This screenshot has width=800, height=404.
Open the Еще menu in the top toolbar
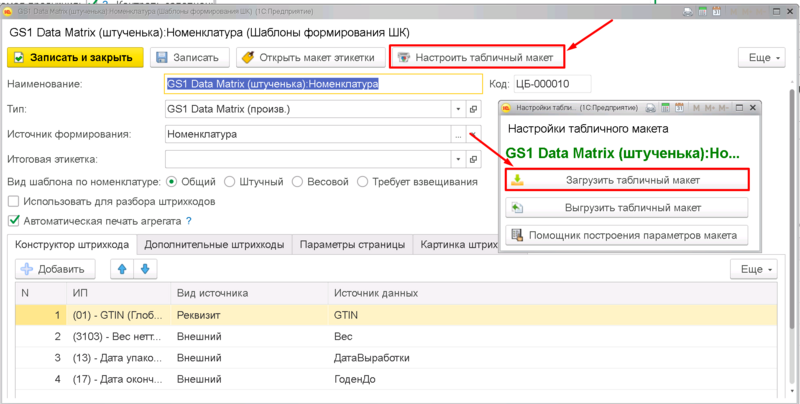click(x=764, y=58)
